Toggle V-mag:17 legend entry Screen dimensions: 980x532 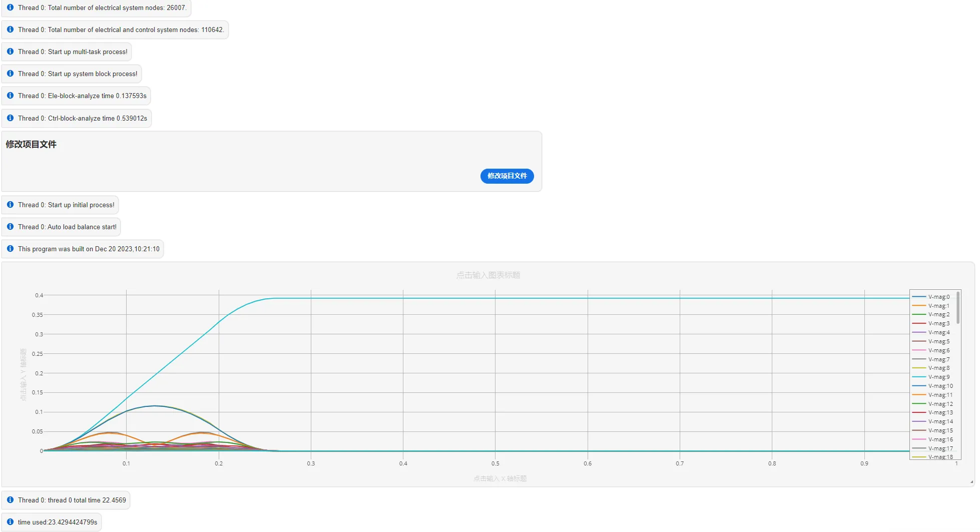pos(932,448)
